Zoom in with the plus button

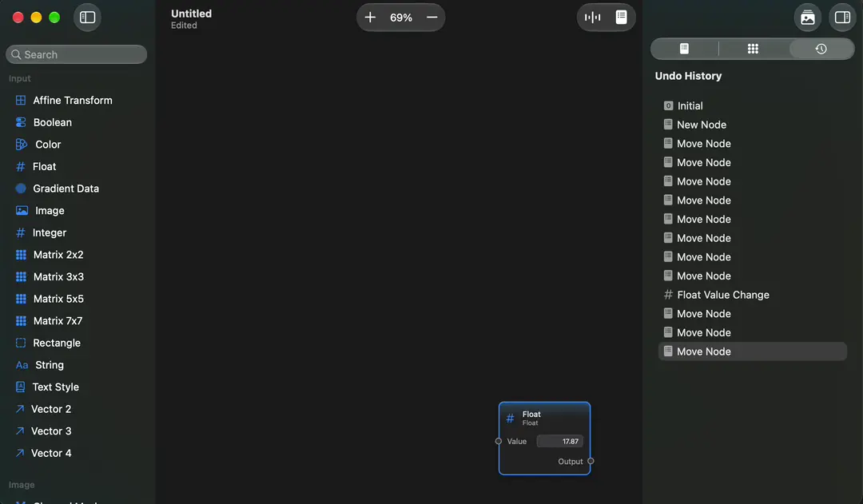point(370,18)
